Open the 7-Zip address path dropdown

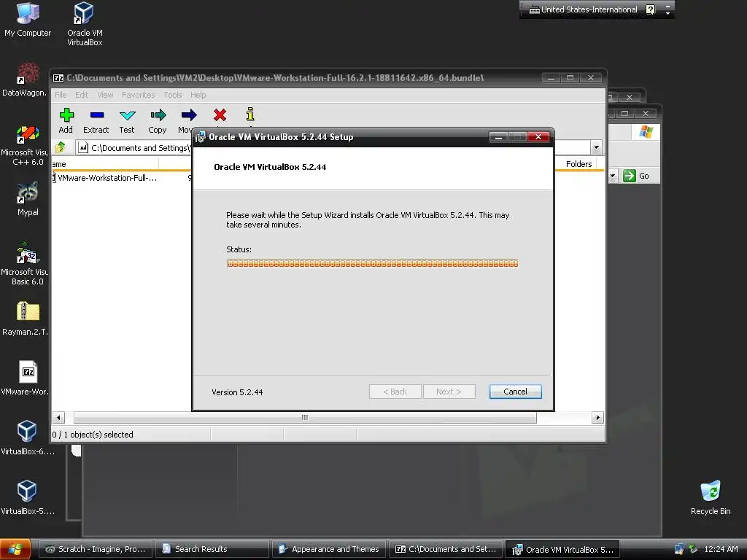(596, 147)
